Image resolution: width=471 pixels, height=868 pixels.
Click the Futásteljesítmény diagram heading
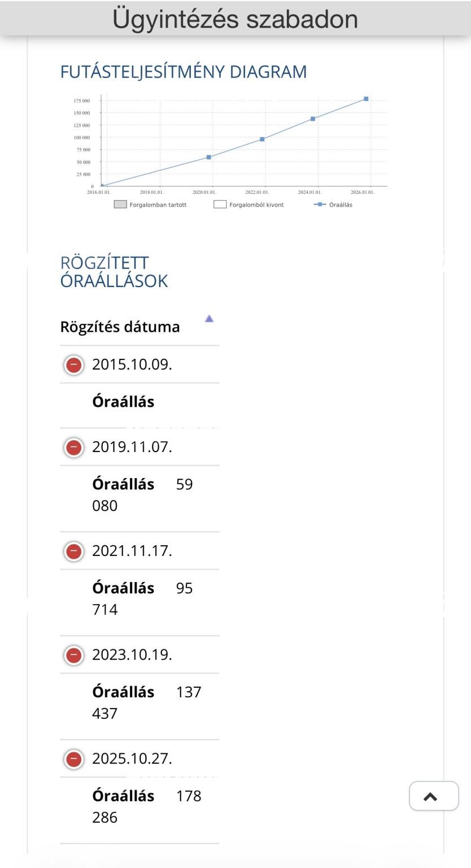(184, 72)
